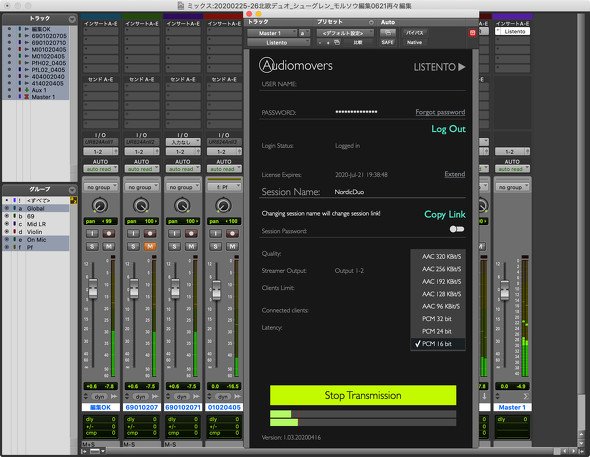Select PCM 32 bit quality option
The height and width of the screenshot is (457, 590).
click(438, 319)
